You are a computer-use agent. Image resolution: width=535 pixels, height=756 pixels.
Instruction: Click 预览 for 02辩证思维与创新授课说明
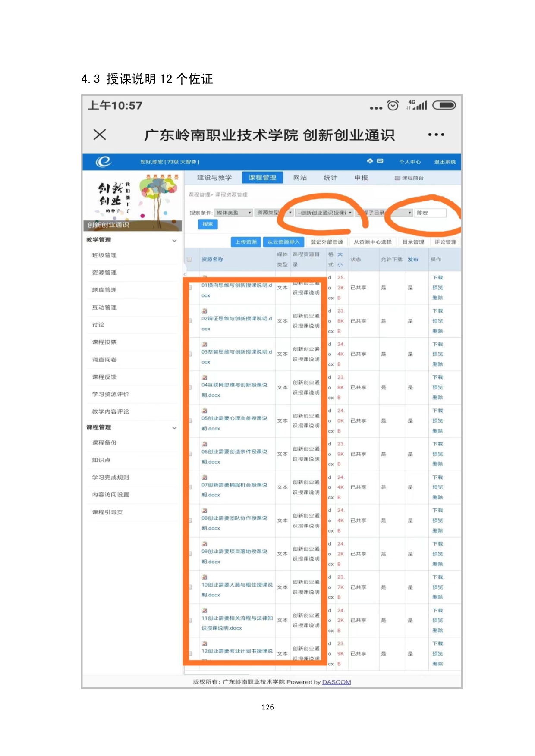point(437,321)
